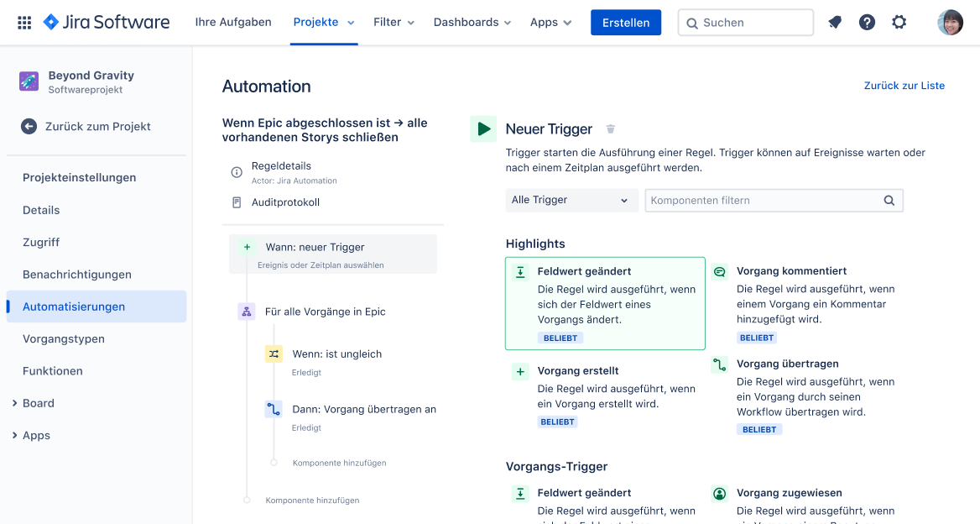Open the Alle Trigger dropdown
Viewport: 980px width, 524px height.
click(571, 200)
